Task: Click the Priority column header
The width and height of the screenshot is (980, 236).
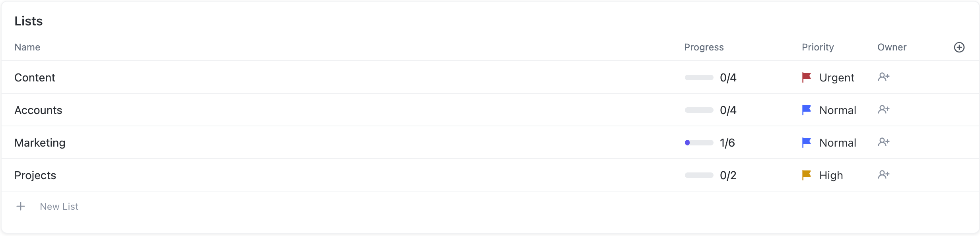Action: pos(817,47)
